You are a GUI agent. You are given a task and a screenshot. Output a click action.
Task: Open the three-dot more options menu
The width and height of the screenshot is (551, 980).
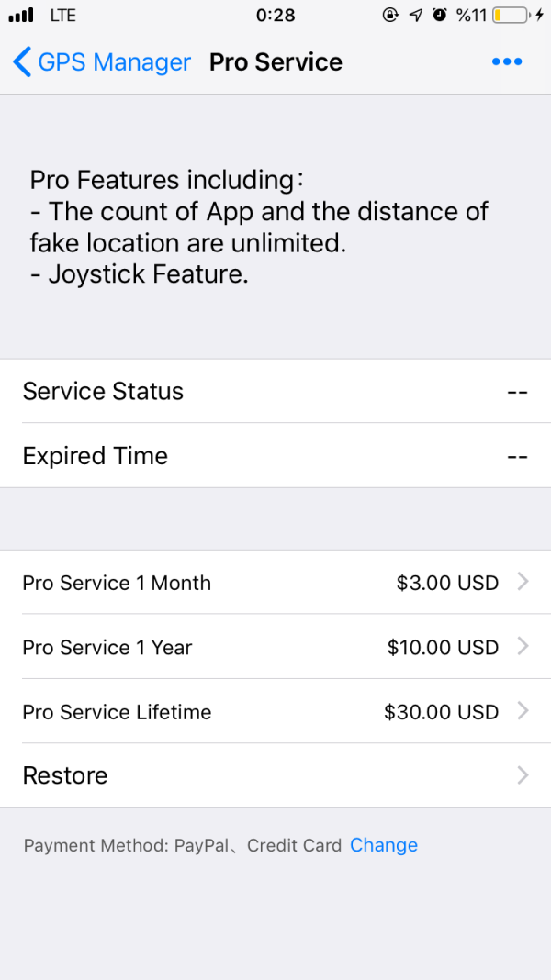(507, 62)
